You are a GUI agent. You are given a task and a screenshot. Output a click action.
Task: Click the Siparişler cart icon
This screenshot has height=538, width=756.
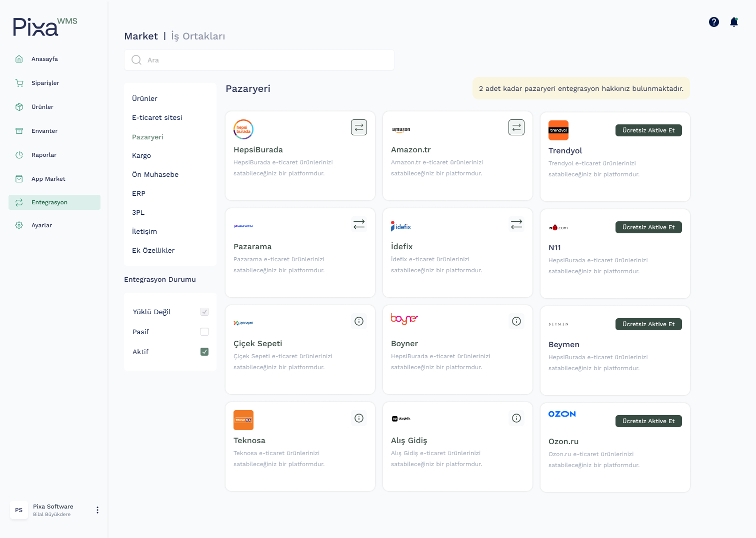click(19, 83)
